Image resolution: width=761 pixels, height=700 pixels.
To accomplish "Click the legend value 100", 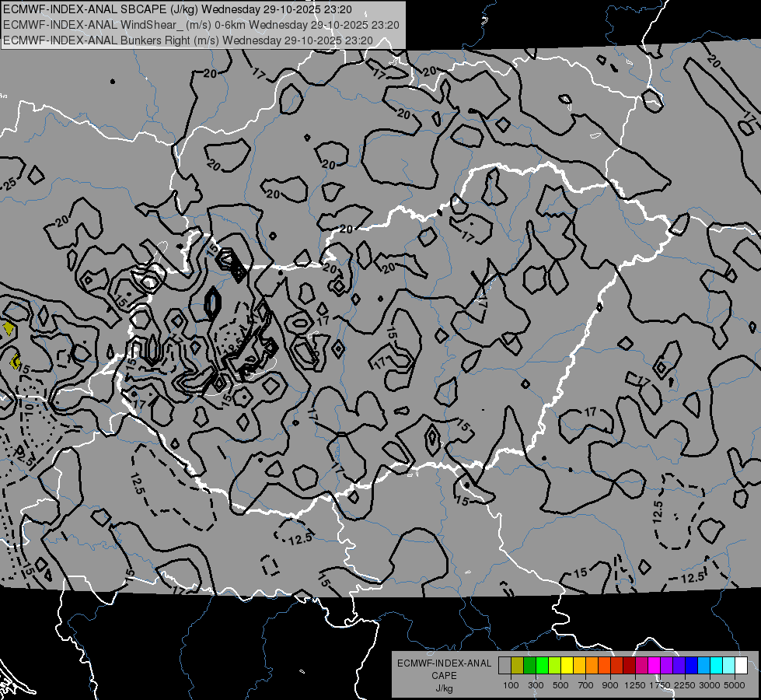I will point(511,685).
